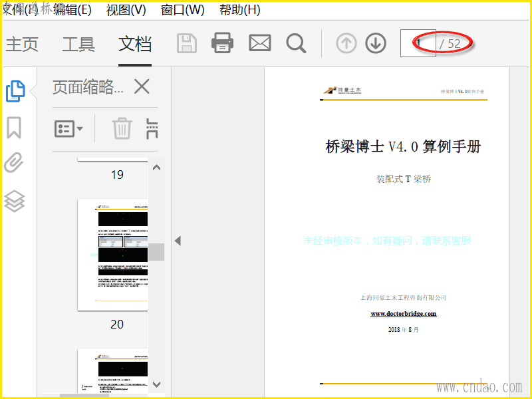Image resolution: width=532 pixels, height=399 pixels.
Task: Click the date text 2018 年 8 月
Action: 403,329
